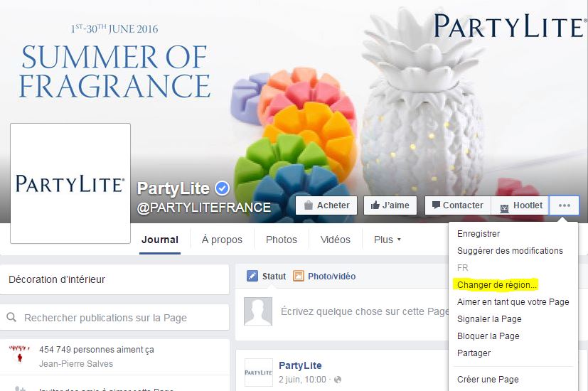Click the Contacter message button
Screen dimensions: 588x391
point(457,205)
